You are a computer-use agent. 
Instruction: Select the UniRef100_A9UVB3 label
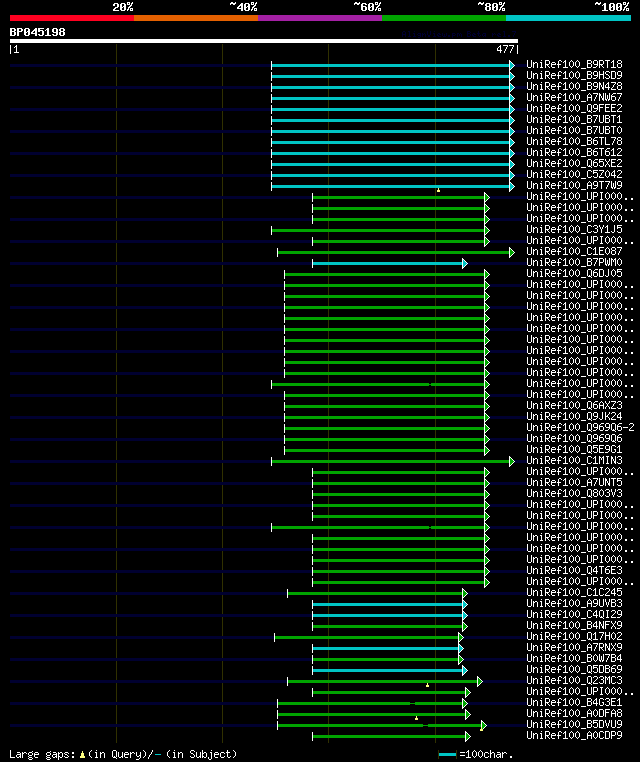574,603
